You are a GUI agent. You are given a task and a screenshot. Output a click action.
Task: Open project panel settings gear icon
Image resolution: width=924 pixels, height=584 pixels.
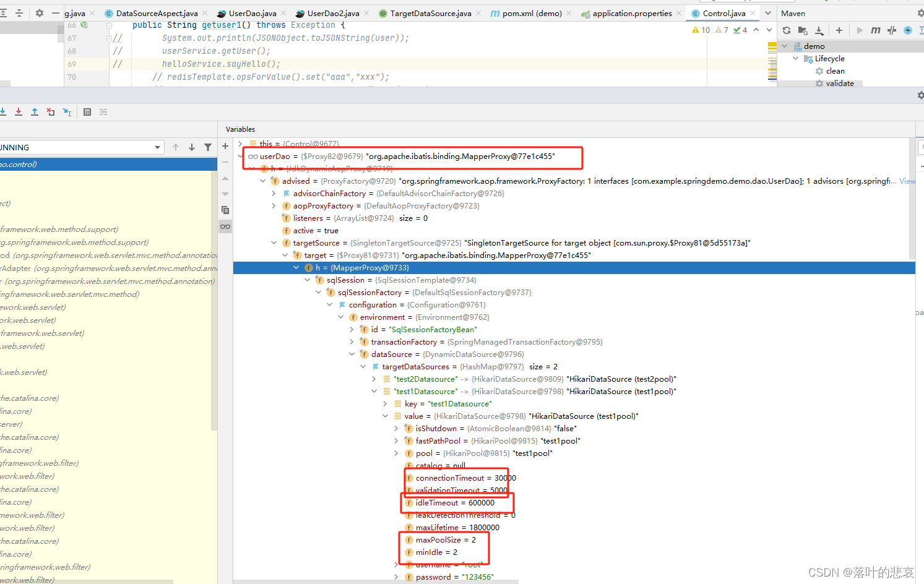[40, 13]
